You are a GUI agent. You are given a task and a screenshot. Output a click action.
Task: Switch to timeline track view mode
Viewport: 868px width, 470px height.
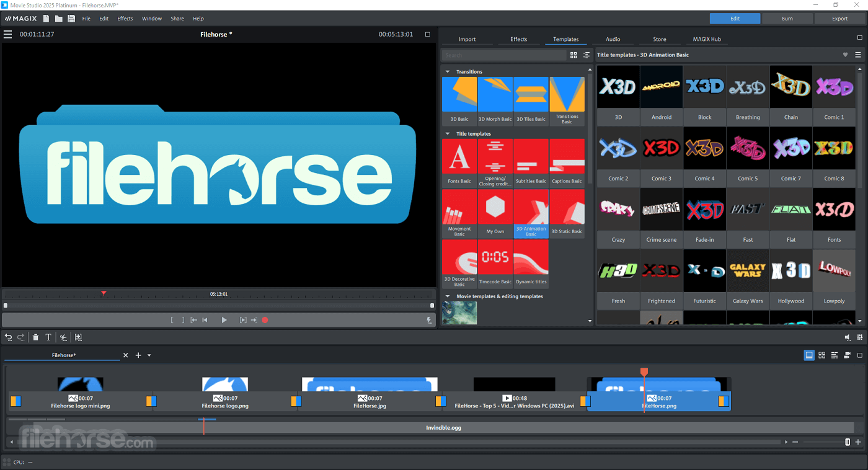coord(835,355)
